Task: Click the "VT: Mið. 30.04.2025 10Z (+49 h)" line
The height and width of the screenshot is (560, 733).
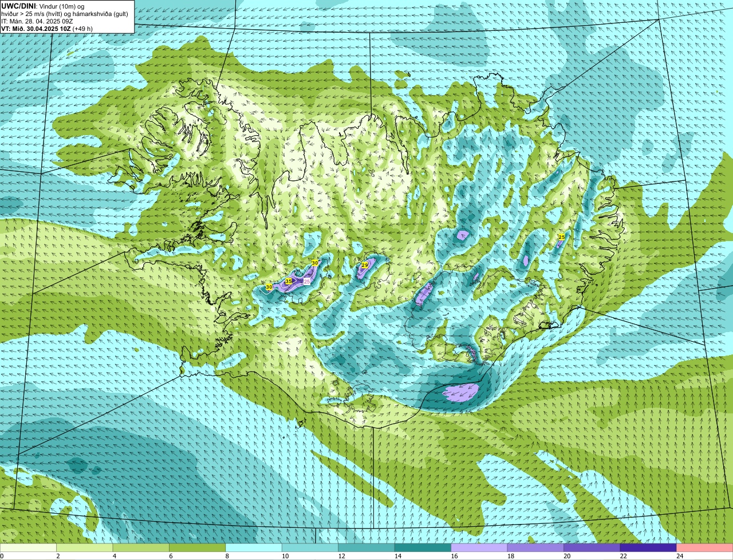Action: coord(47,28)
